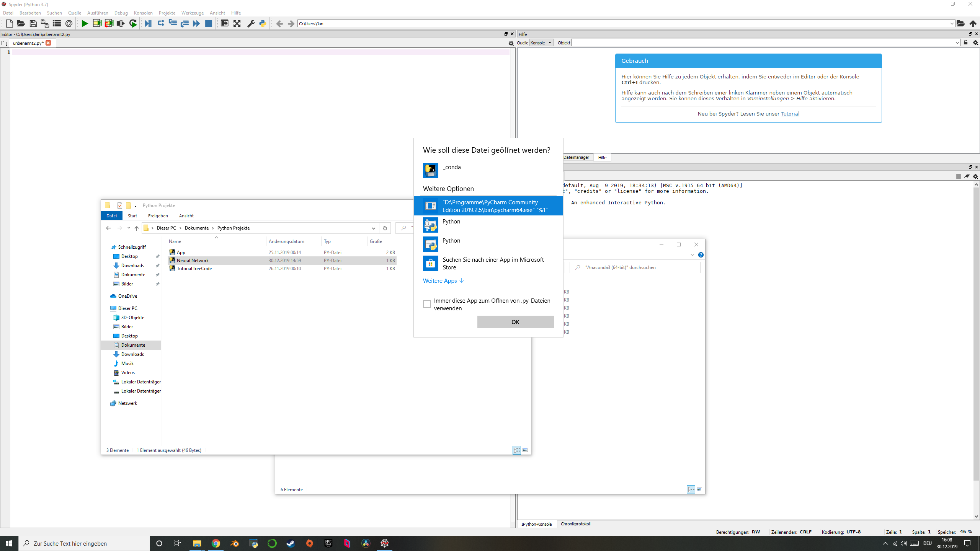Switch to Chronikprotokoll tab

[x=575, y=524]
